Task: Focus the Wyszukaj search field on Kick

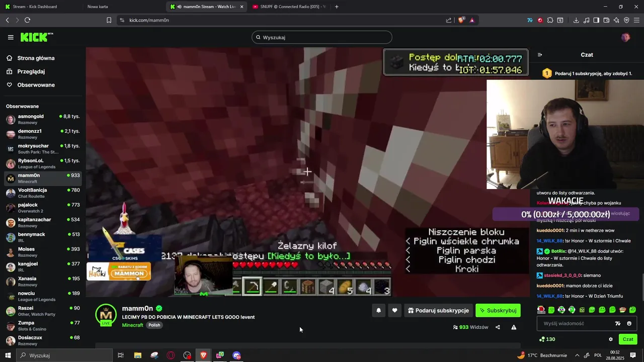Action: tap(322, 37)
